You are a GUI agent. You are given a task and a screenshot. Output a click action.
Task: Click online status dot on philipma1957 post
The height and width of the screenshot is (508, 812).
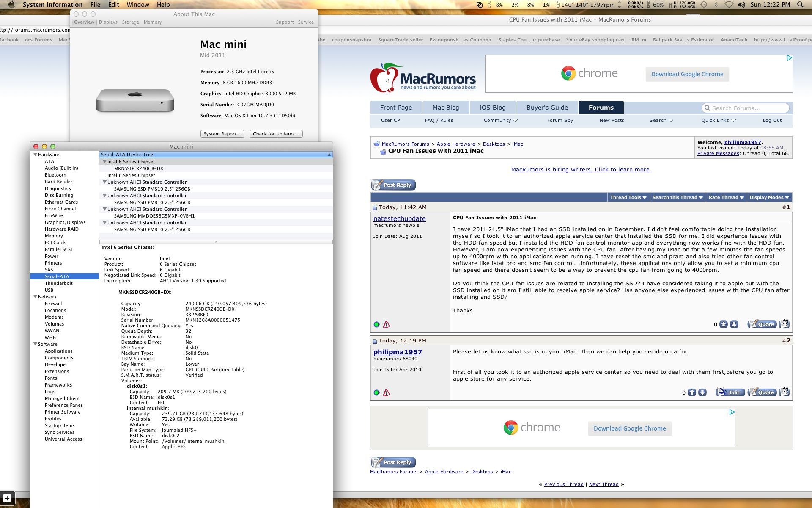tap(376, 393)
